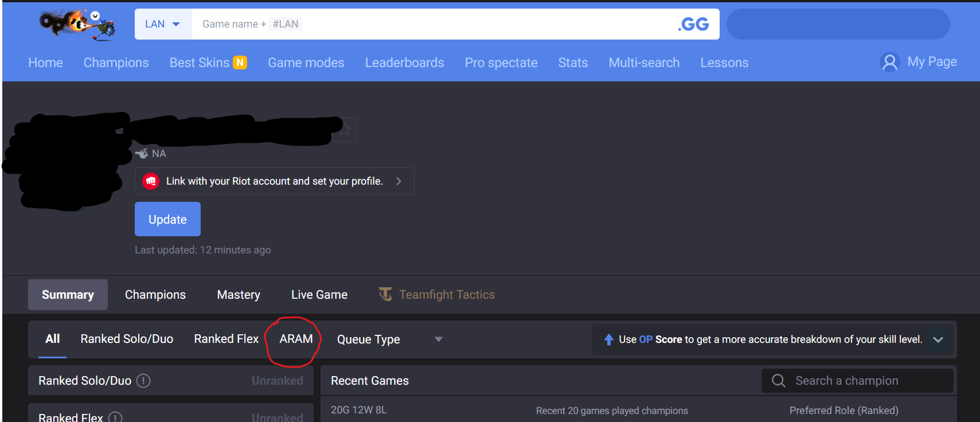Select the All queue filter

click(x=53, y=339)
